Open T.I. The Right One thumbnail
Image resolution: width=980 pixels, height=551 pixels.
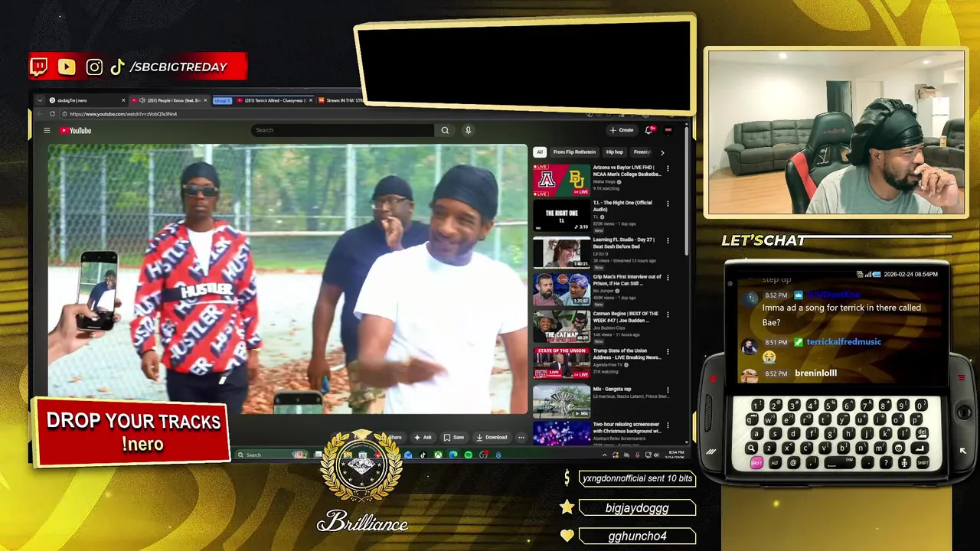562,216
